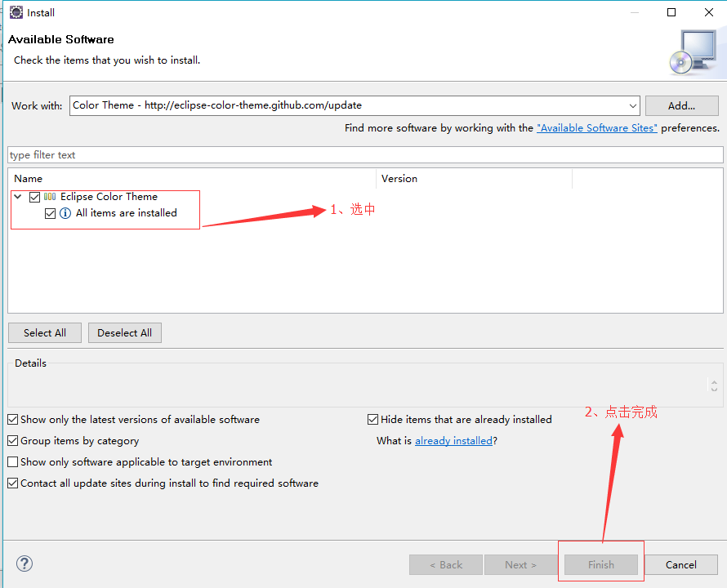Uncheck Show only the latest versions

13,420
